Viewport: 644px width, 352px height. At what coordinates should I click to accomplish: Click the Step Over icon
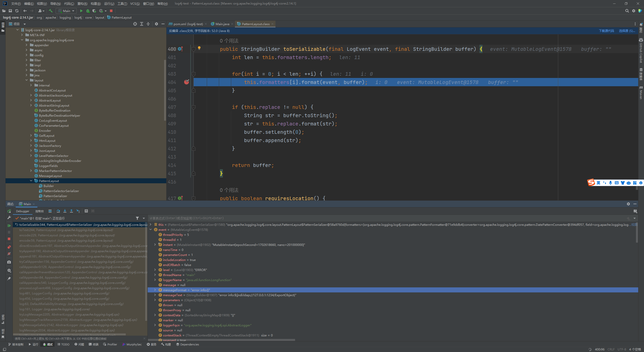click(58, 211)
